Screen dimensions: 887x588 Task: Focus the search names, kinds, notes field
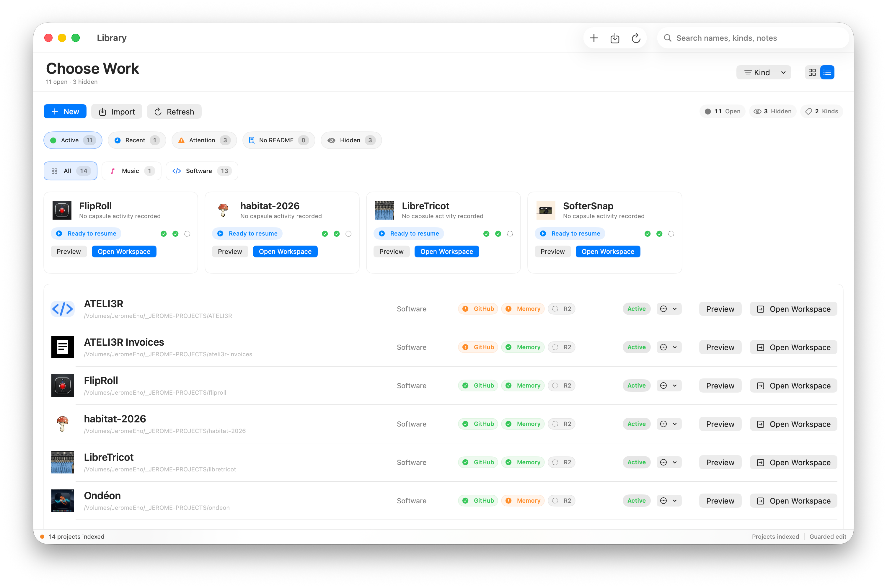753,38
